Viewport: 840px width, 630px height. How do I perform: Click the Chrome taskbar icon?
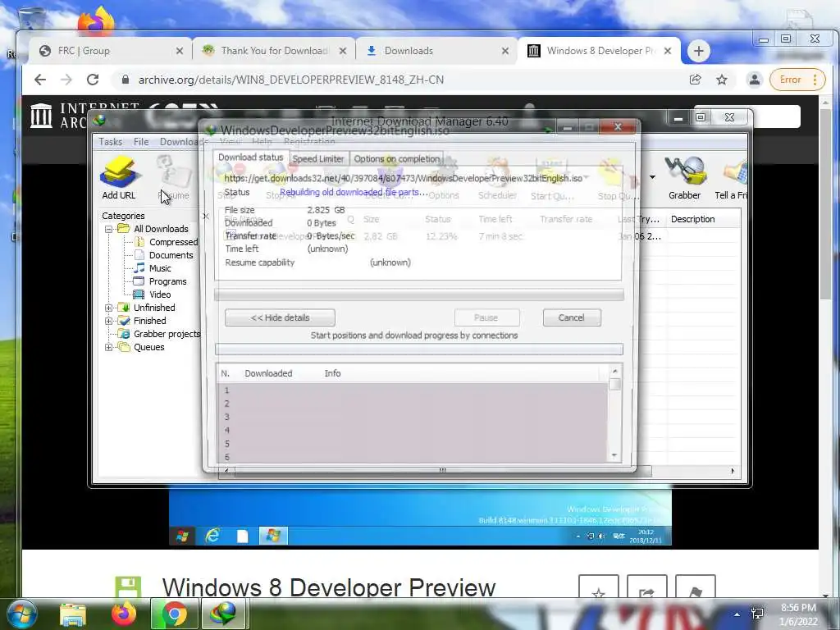[174, 614]
